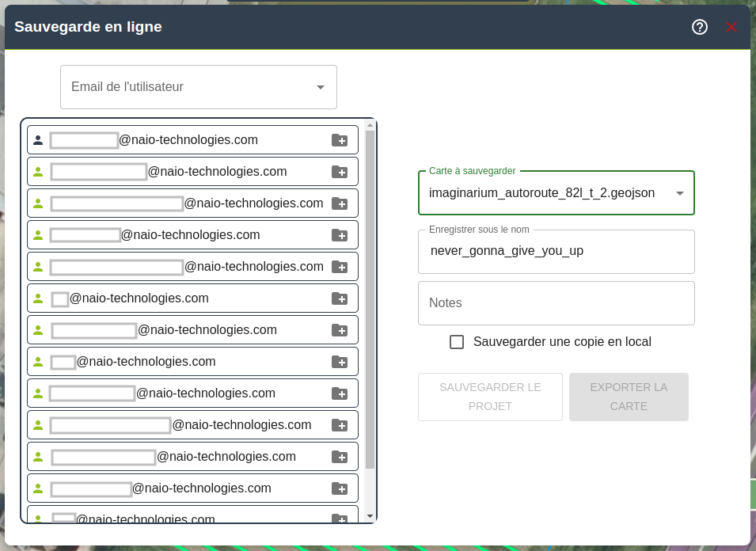
Task: Close the Sauvegarde en ligne dialog
Action: click(x=731, y=27)
